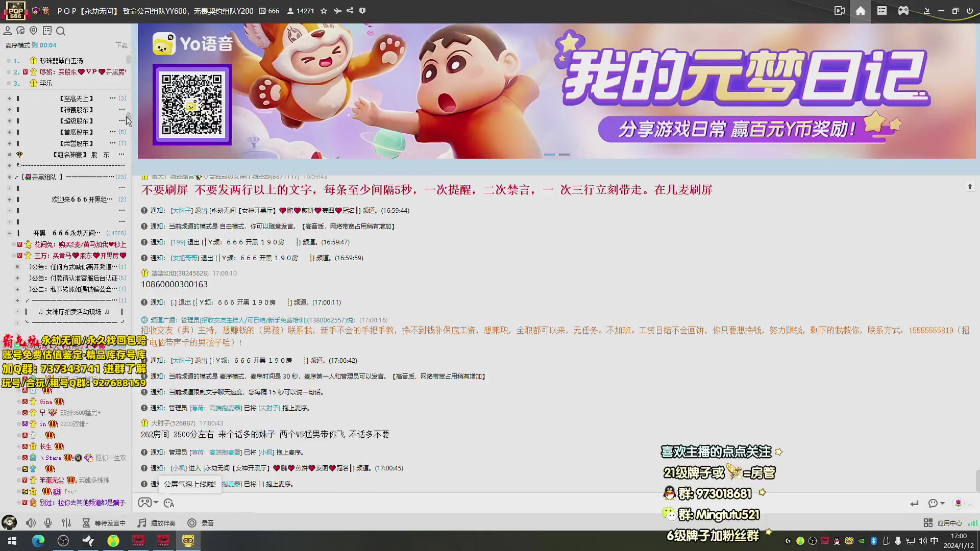Click the channel ID 666 label

click(269, 11)
